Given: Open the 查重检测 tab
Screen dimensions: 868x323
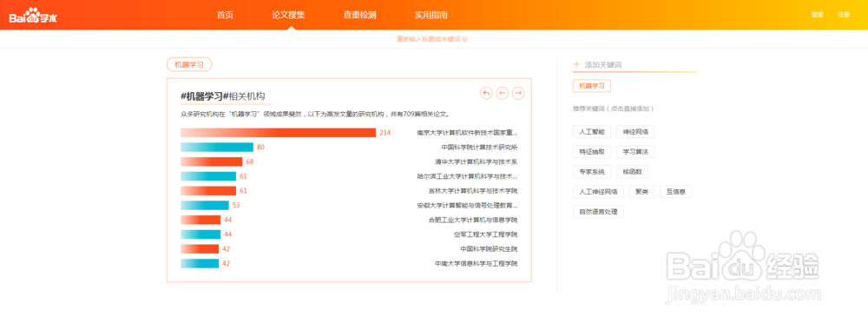Looking at the screenshot, I should 360,15.
